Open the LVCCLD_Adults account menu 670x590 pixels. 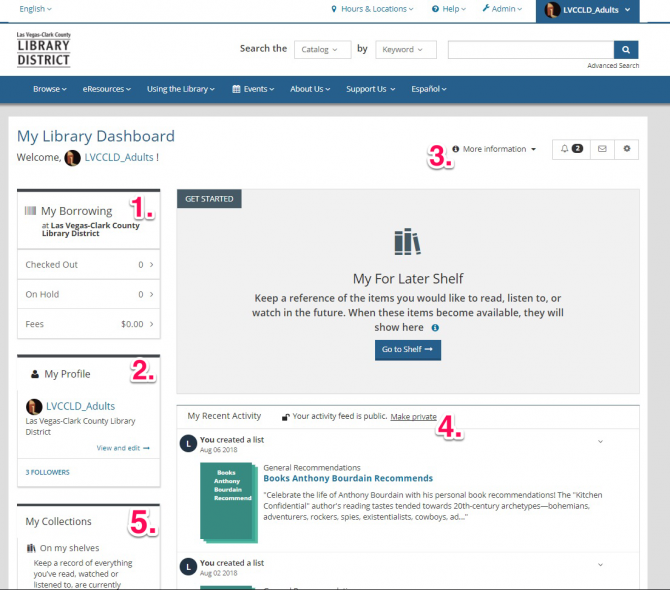pyautogui.click(x=588, y=10)
